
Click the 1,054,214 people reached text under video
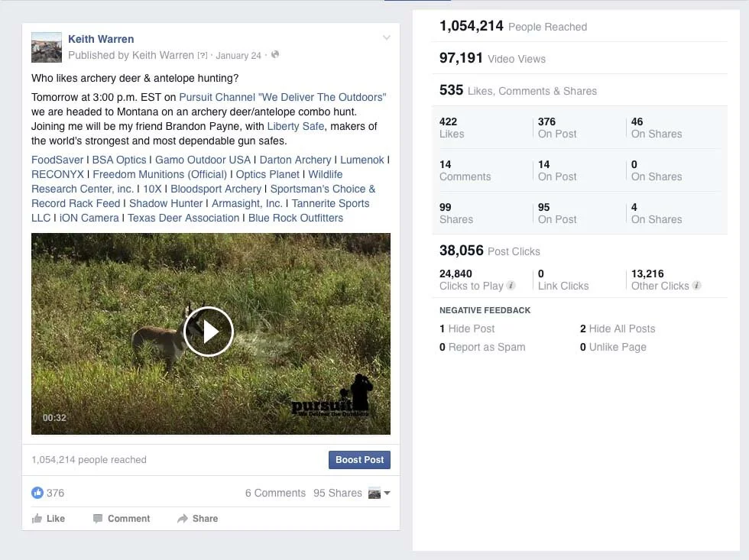tap(89, 460)
